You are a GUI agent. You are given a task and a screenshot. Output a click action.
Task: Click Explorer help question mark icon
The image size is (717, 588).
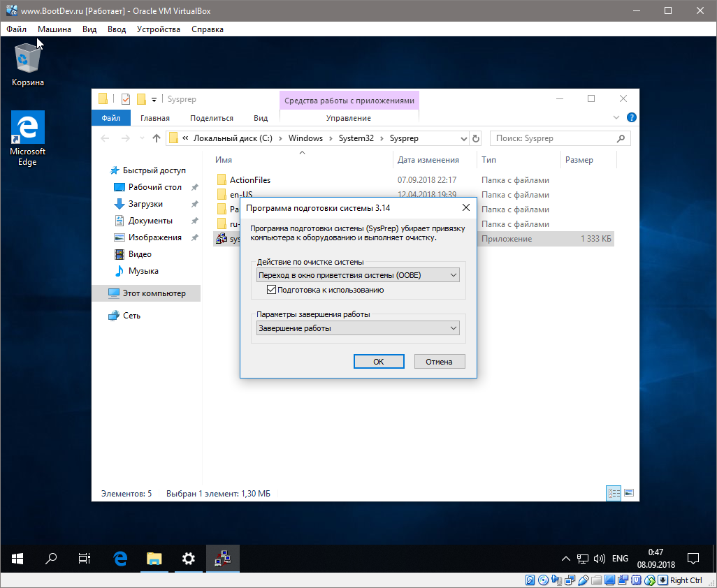(632, 117)
